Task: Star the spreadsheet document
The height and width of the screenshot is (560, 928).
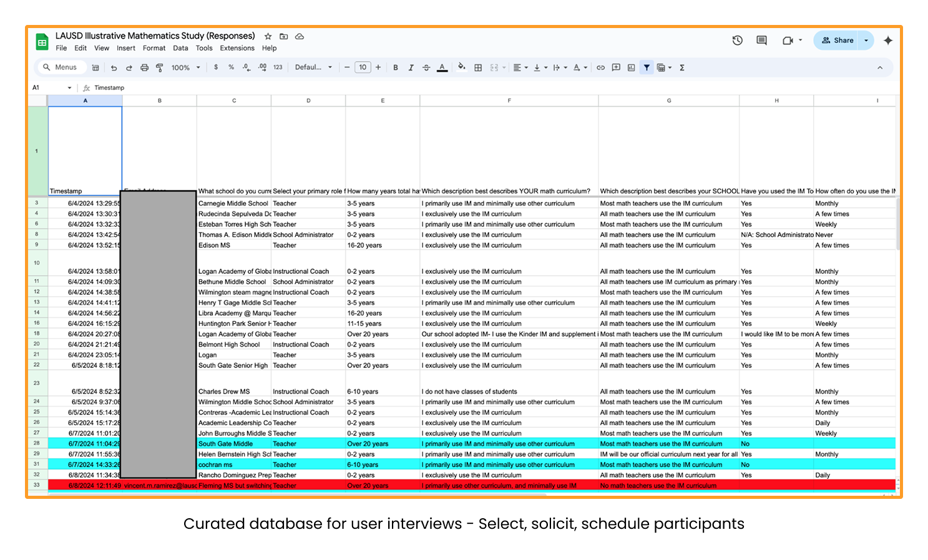Action: [268, 36]
